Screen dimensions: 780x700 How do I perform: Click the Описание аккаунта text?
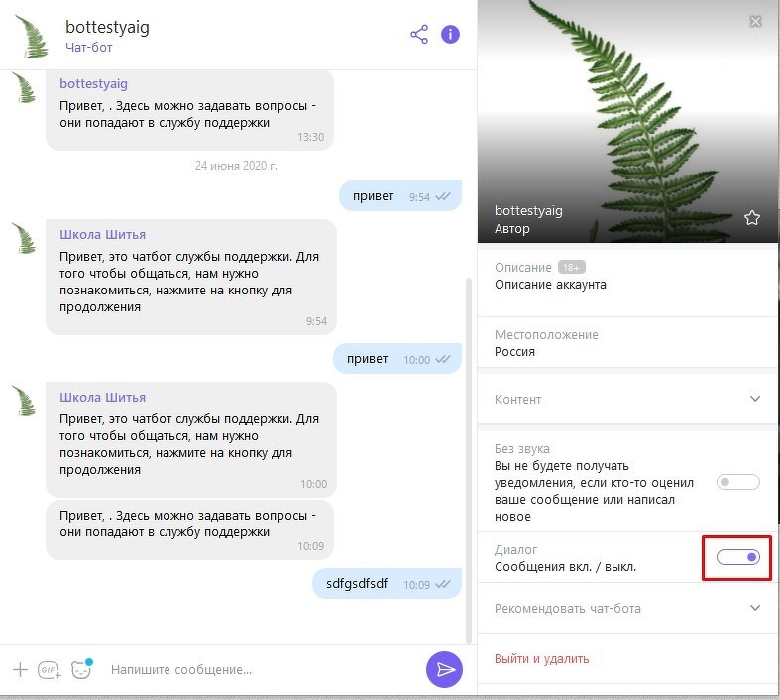[x=550, y=285]
